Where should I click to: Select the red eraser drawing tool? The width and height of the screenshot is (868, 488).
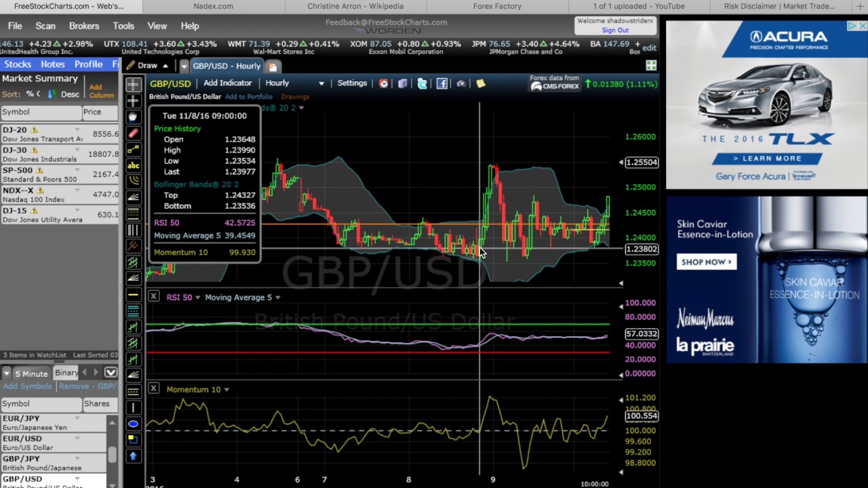pos(133,133)
